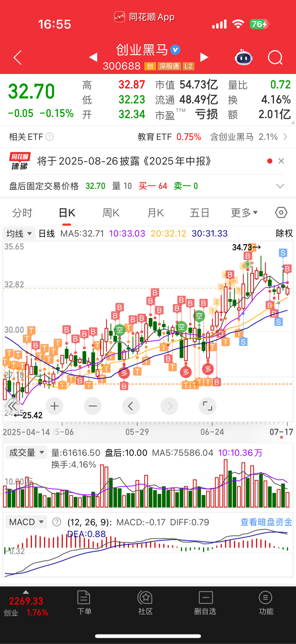
Task: Tap the current price 32.70
Action: coord(32,92)
